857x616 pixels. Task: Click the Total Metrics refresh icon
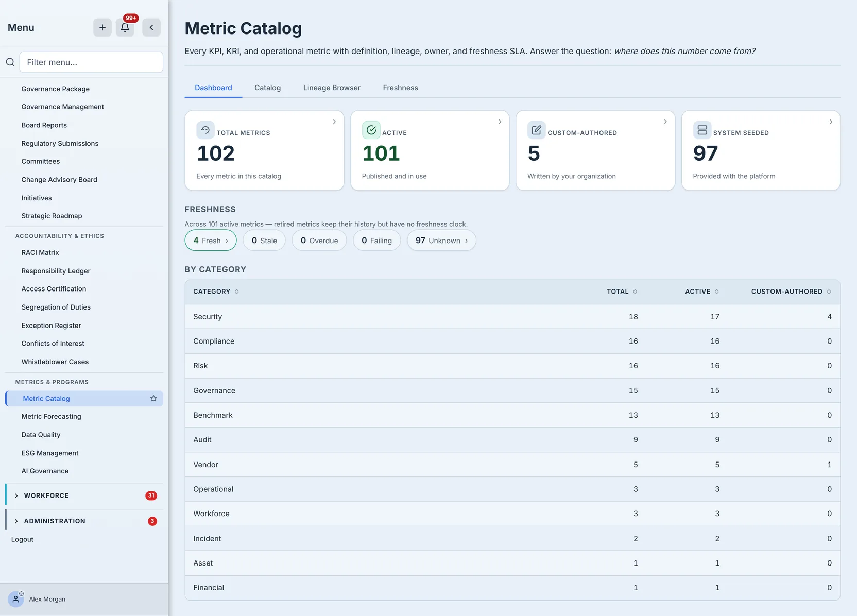[x=205, y=130]
